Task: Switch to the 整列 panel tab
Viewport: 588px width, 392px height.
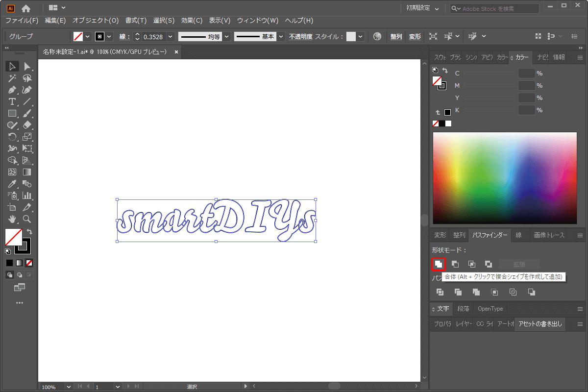Action: click(459, 235)
